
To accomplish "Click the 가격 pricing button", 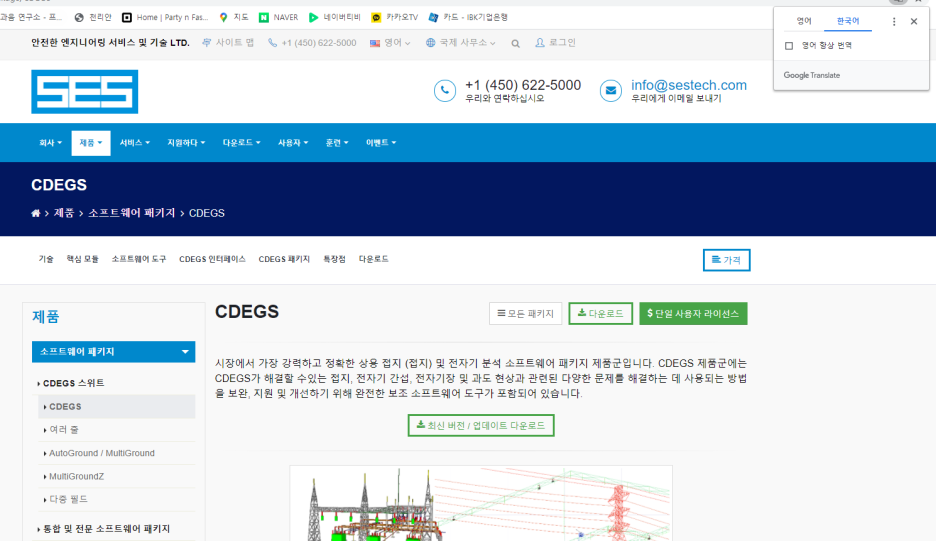I will [x=726, y=260].
